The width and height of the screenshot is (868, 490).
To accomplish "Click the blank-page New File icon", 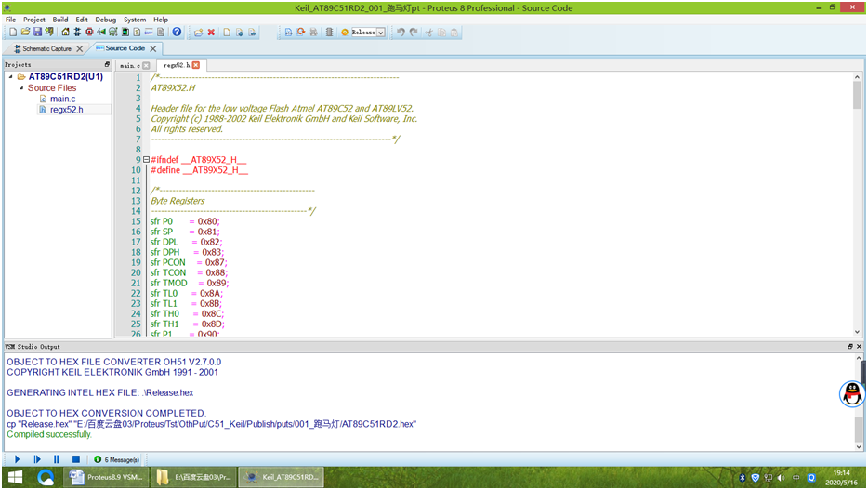I will pyautogui.click(x=227, y=33).
